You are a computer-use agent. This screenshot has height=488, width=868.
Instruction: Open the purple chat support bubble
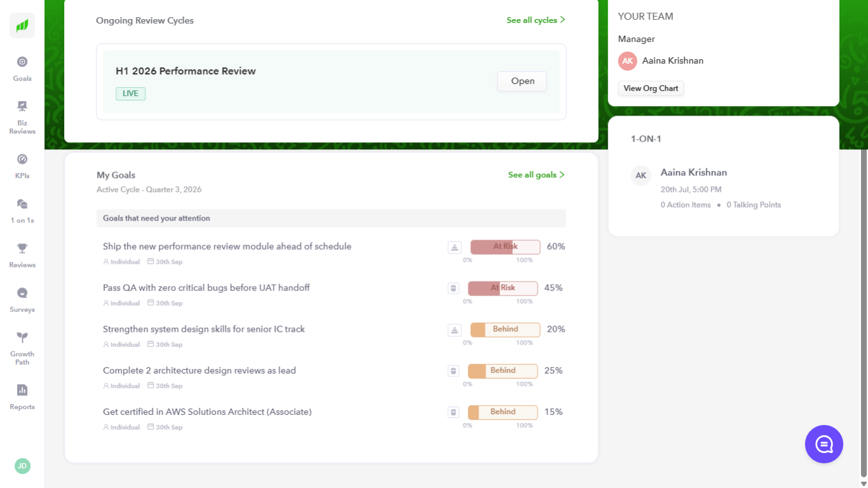[x=824, y=444]
